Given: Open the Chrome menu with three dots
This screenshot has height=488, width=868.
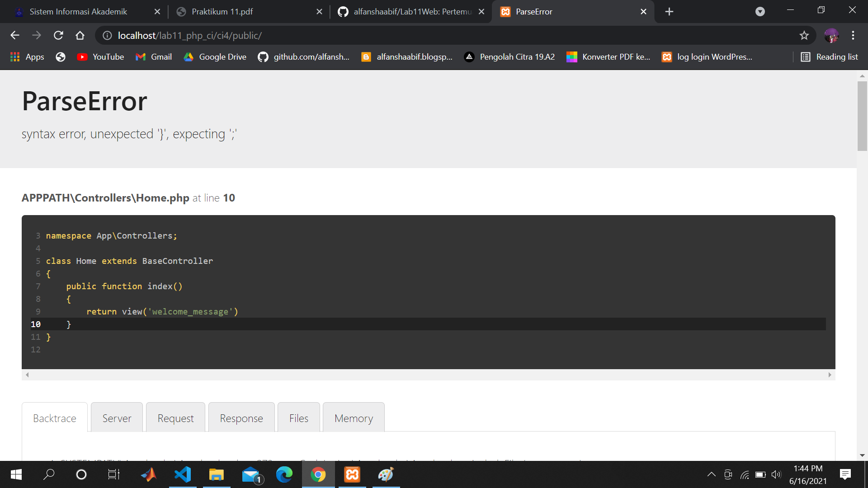Looking at the screenshot, I should click(854, 35).
